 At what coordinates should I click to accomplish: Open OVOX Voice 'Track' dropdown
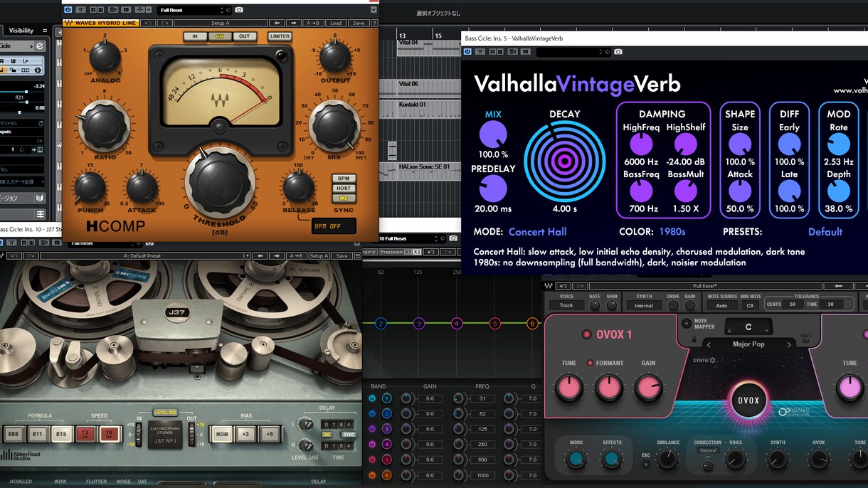click(x=566, y=305)
